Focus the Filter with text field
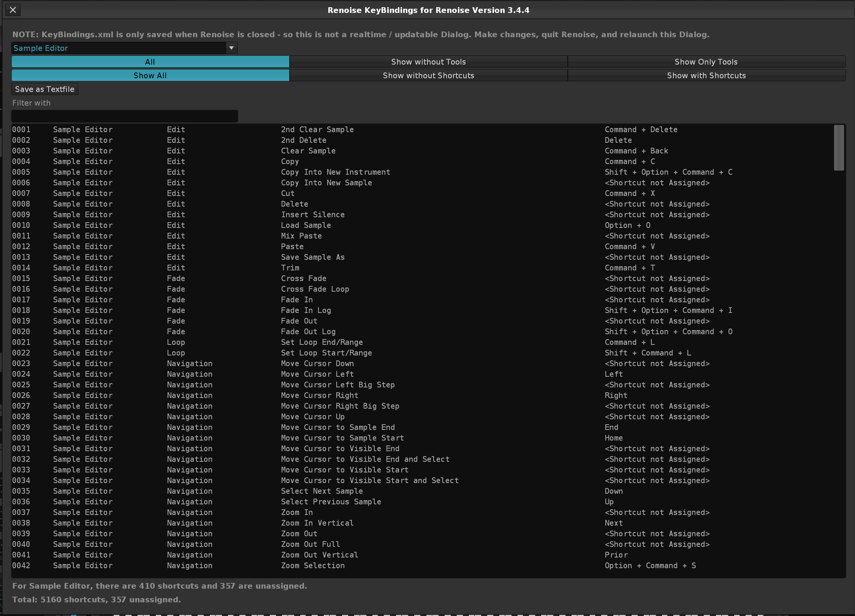855x616 pixels. [x=125, y=116]
